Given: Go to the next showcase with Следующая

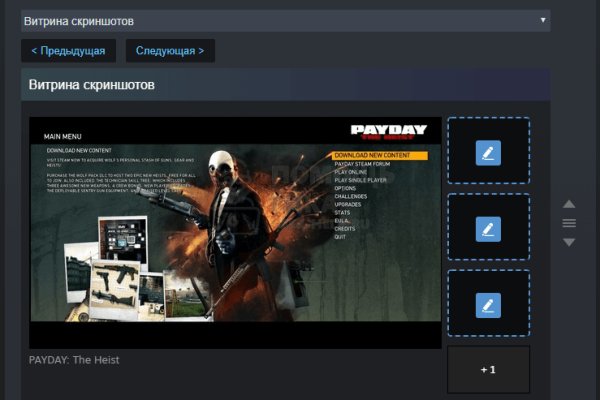Looking at the screenshot, I should [x=170, y=50].
